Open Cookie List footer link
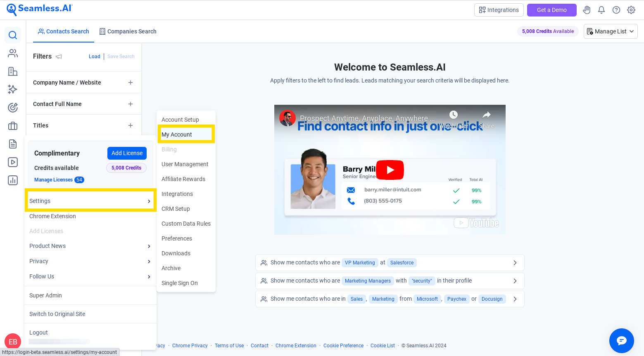The height and width of the screenshot is (356, 644). click(x=383, y=346)
